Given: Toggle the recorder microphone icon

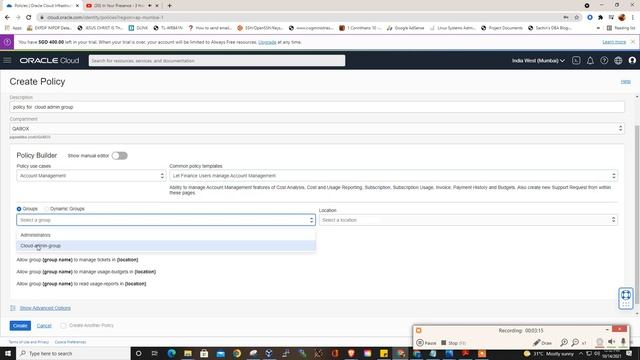Looking at the screenshot, I should pos(623,342).
